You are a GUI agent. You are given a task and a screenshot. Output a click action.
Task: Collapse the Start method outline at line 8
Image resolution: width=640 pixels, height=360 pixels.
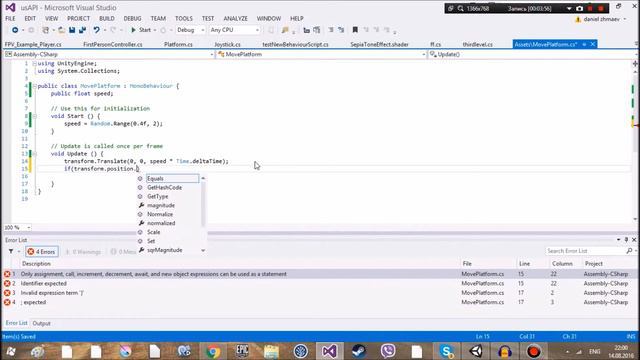[x=35, y=116]
